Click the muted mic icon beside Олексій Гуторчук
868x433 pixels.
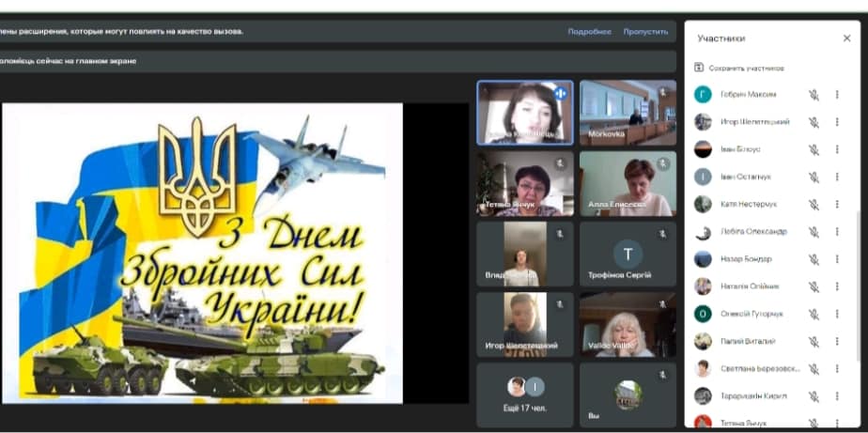pos(814,314)
